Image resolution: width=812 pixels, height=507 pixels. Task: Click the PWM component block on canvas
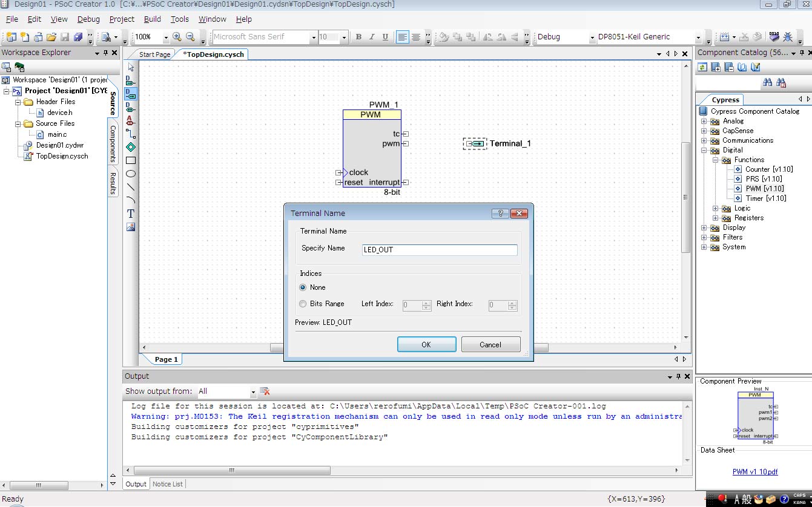372,148
